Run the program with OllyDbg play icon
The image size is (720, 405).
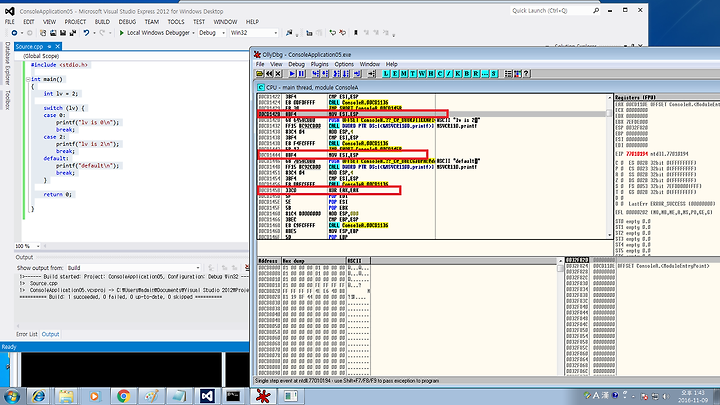point(292,73)
